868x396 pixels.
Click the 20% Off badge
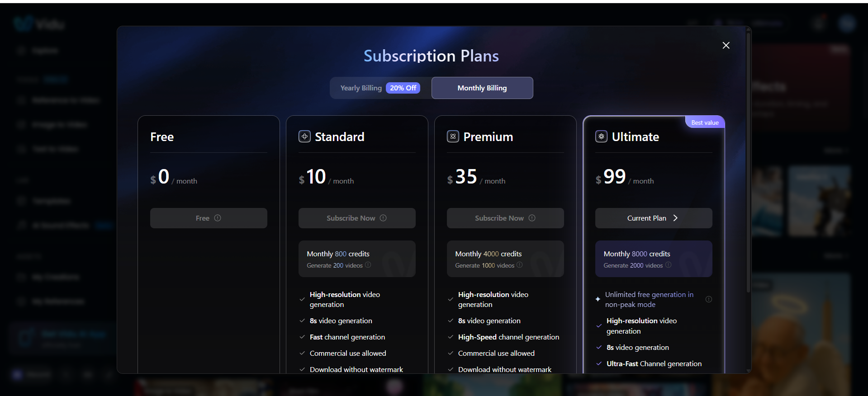point(403,88)
